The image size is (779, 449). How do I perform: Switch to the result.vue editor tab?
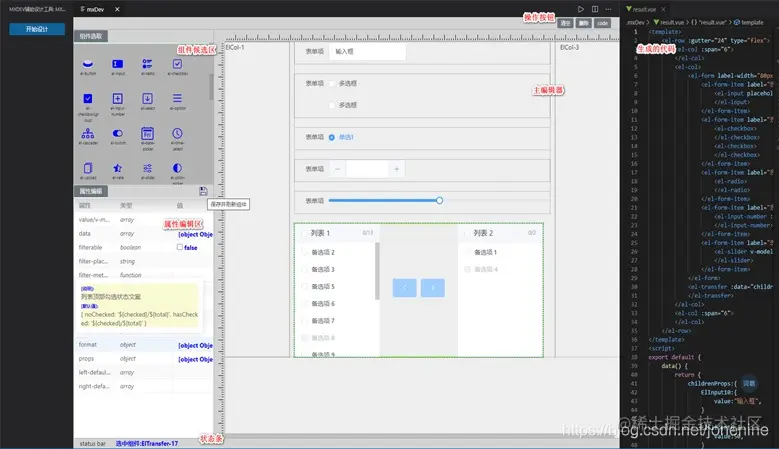pyautogui.click(x=644, y=9)
